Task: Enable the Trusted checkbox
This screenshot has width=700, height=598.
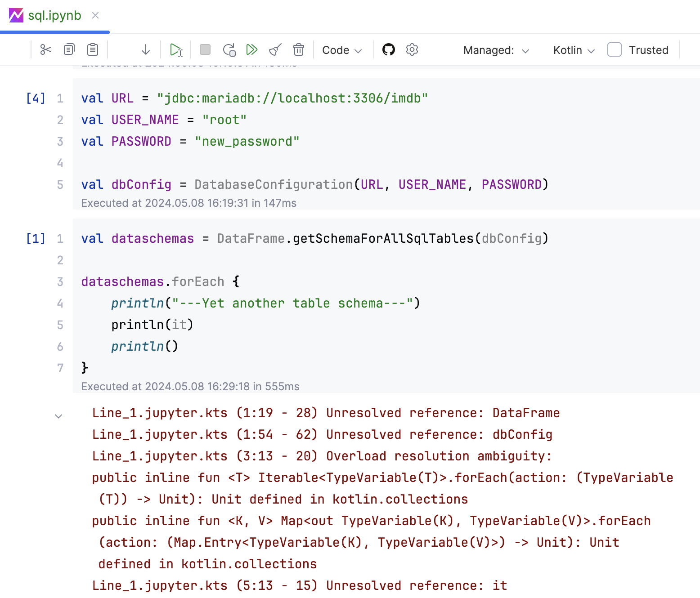Action: tap(614, 50)
